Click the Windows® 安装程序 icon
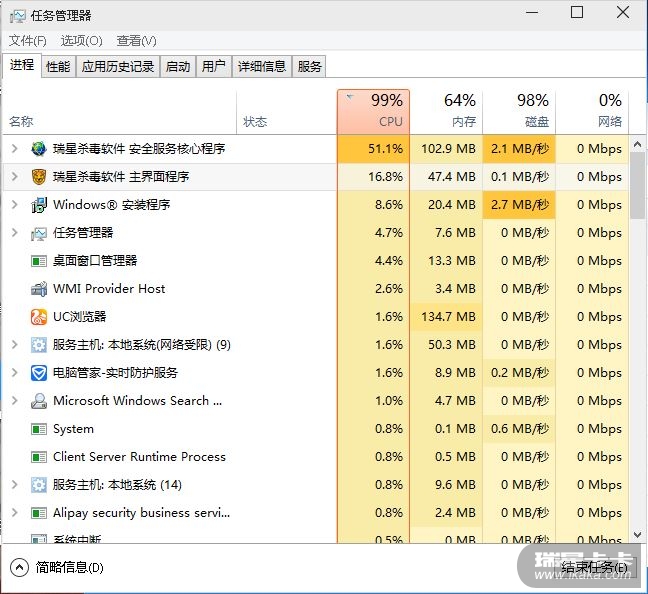 point(39,205)
